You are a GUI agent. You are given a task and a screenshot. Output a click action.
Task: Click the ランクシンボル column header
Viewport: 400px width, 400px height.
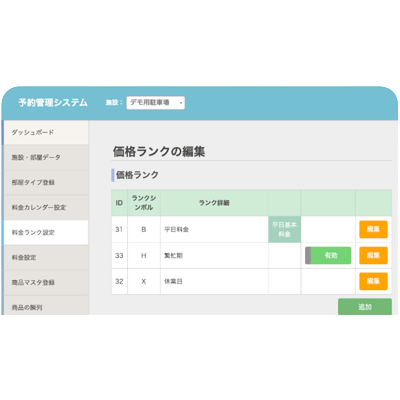pos(144,203)
